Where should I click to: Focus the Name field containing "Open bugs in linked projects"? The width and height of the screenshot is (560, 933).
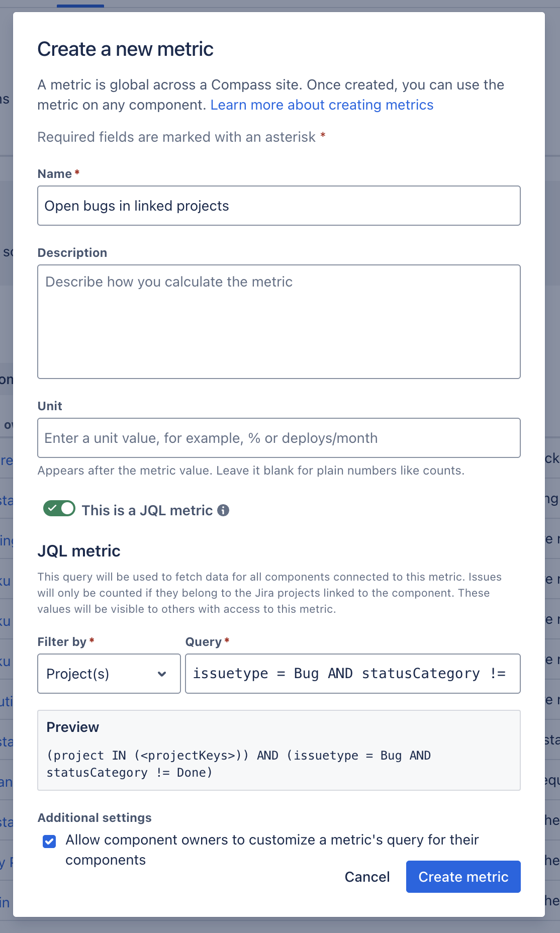tap(278, 206)
